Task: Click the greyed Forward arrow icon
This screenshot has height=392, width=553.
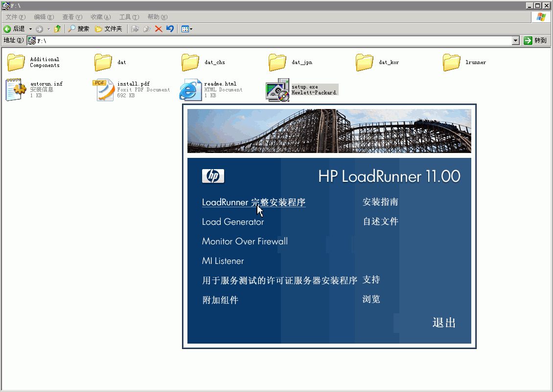Action: click(40, 29)
